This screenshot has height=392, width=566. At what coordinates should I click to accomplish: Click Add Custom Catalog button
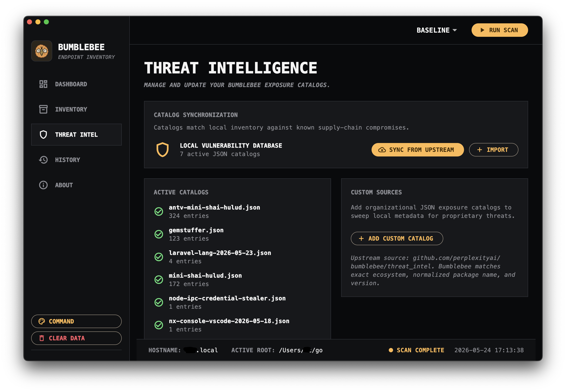tap(397, 238)
